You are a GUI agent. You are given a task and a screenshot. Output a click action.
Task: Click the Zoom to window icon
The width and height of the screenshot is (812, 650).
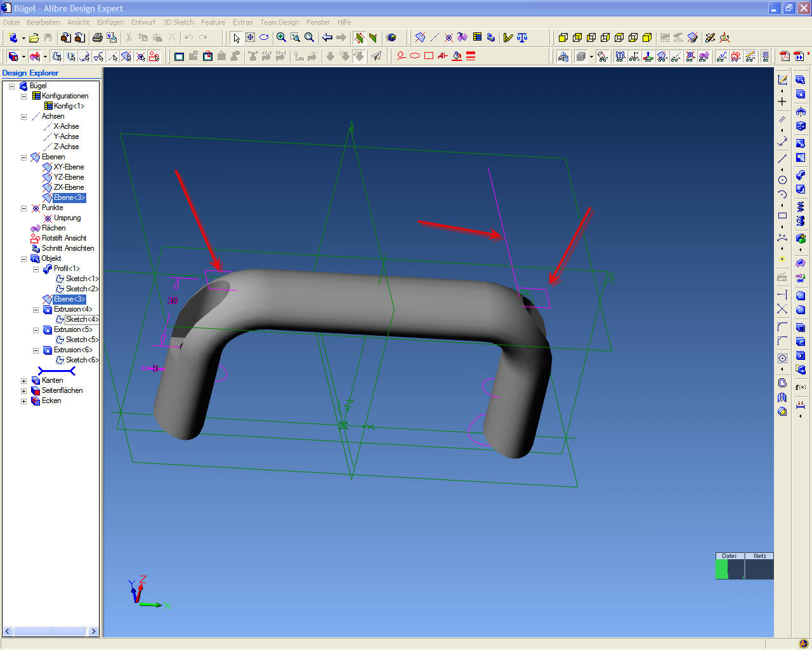tap(295, 37)
